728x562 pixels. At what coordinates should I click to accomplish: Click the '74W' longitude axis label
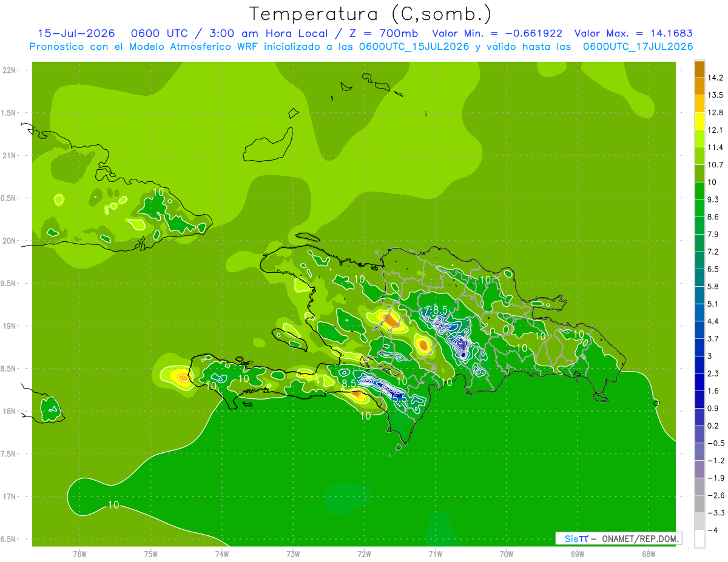pyautogui.click(x=222, y=554)
